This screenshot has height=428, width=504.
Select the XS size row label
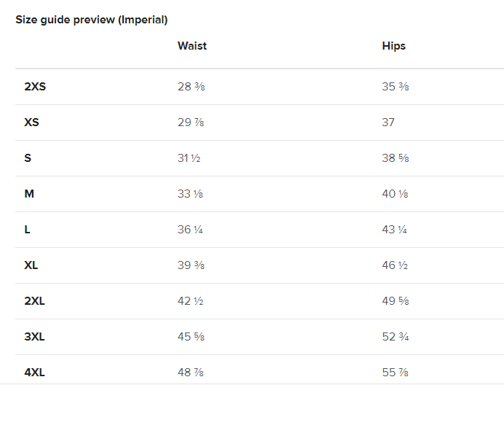(x=31, y=122)
